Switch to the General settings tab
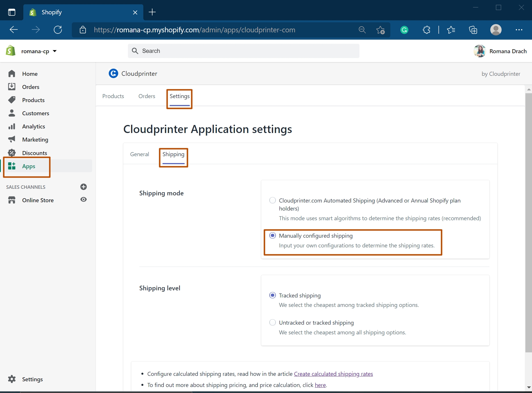The height and width of the screenshot is (393, 532). click(140, 154)
